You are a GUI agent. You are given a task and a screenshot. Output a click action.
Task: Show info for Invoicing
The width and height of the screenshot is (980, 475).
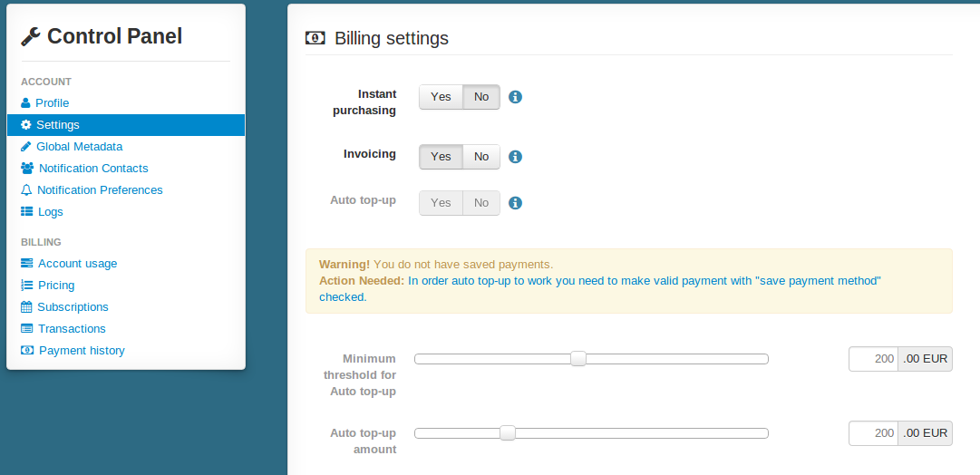pyautogui.click(x=515, y=157)
